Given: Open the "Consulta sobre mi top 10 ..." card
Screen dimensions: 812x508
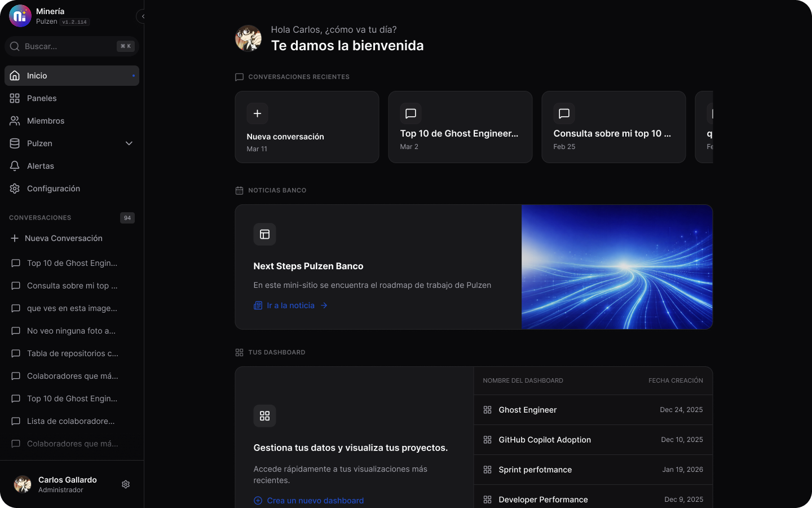Looking at the screenshot, I should [x=614, y=127].
